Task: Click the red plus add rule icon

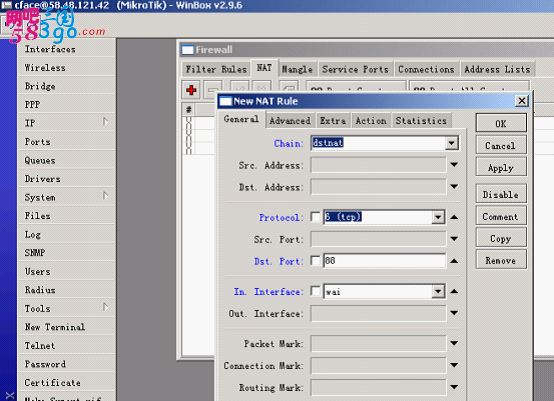Action: click(x=191, y=90)
